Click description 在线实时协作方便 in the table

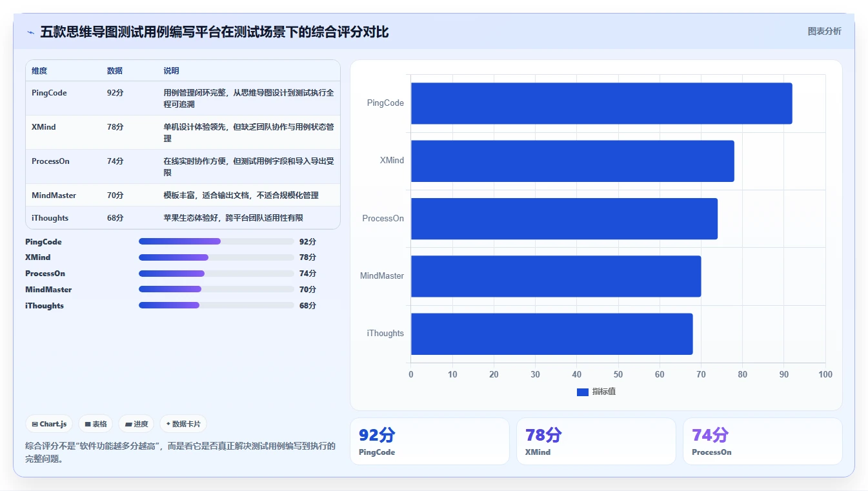[x=248, y=166]
